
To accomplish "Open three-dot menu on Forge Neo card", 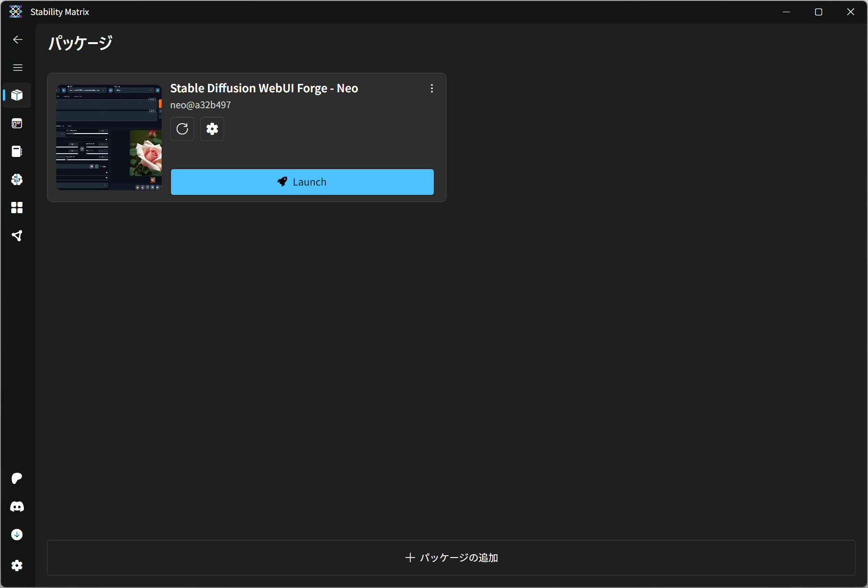I will [x=432, y=89].
